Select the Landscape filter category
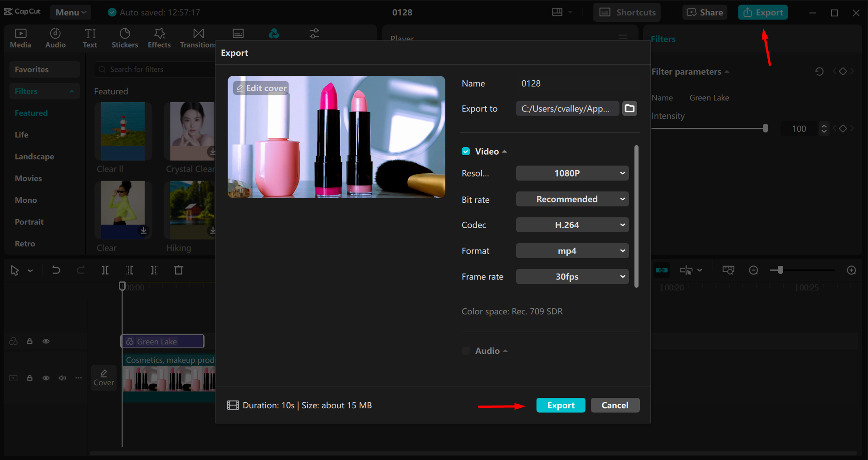Screen dimensions: 868x460 (34, 156)
